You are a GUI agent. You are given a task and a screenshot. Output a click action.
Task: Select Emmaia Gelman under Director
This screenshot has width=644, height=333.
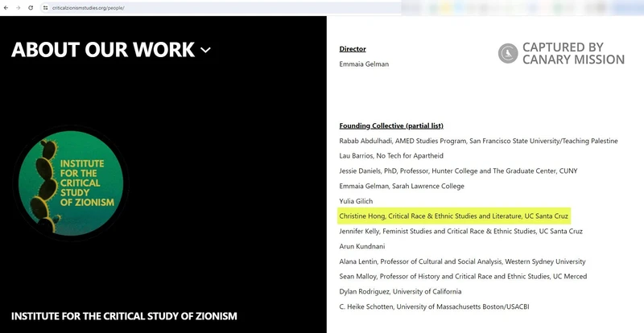coord(364,64)
